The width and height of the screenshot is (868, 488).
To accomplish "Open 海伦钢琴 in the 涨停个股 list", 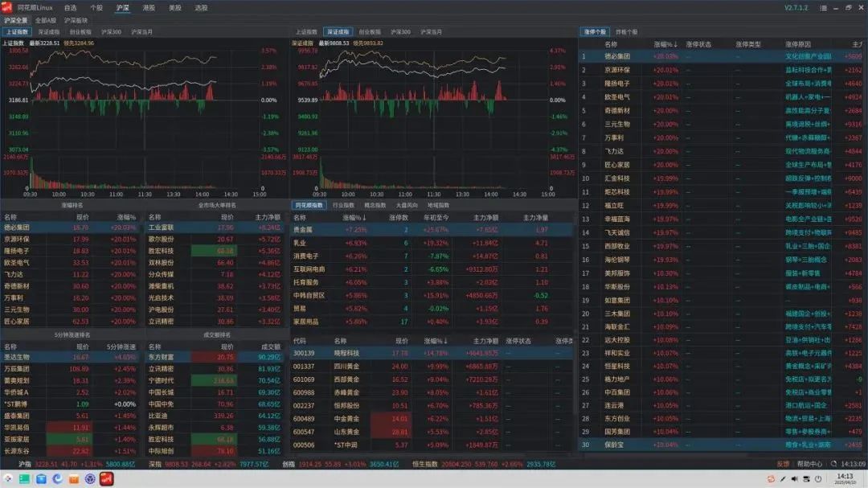I will coord(722,260).
